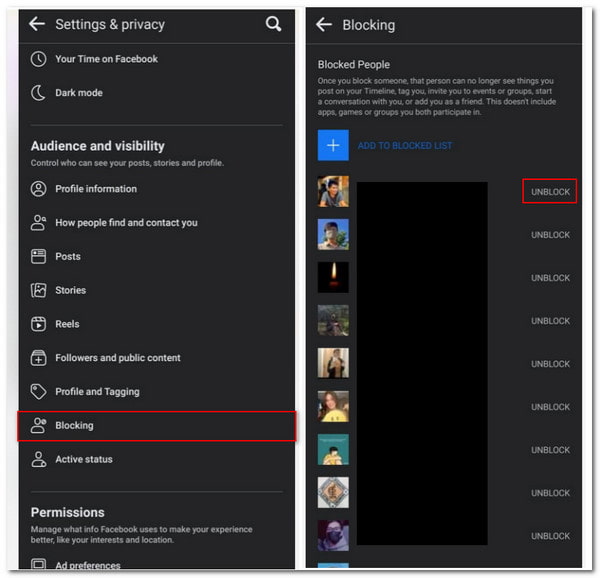Open the diamond emblem profile photo
The width and height of the screenshot is (600, 578).
click(x=333, y=492)
